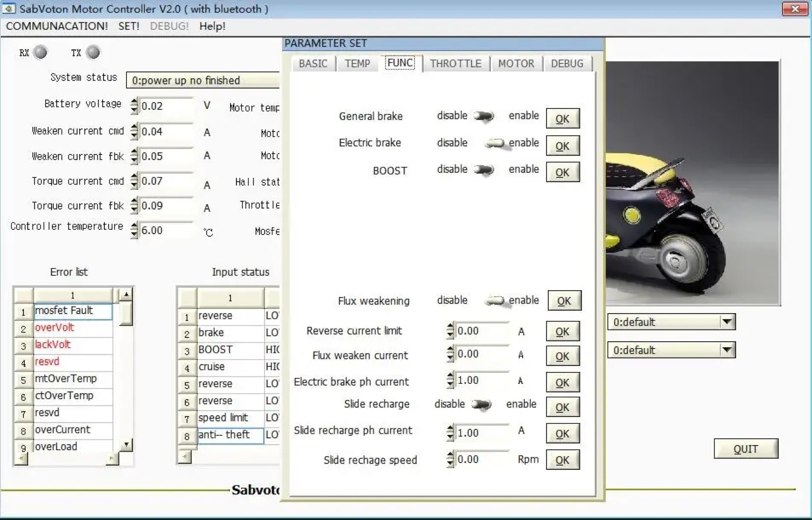Screen dimensions: 812x520
Task: Switch to the THROTTLE tab
Action: (x=455, y=63)
